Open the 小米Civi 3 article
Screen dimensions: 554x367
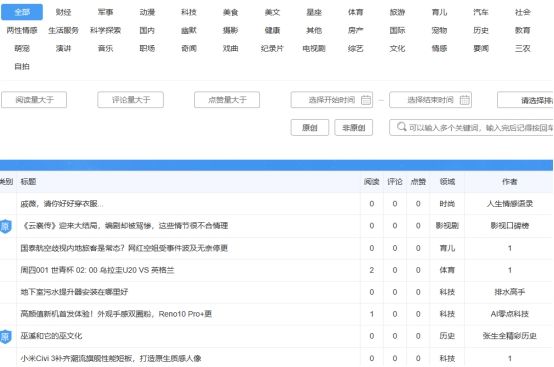(111, 359)
